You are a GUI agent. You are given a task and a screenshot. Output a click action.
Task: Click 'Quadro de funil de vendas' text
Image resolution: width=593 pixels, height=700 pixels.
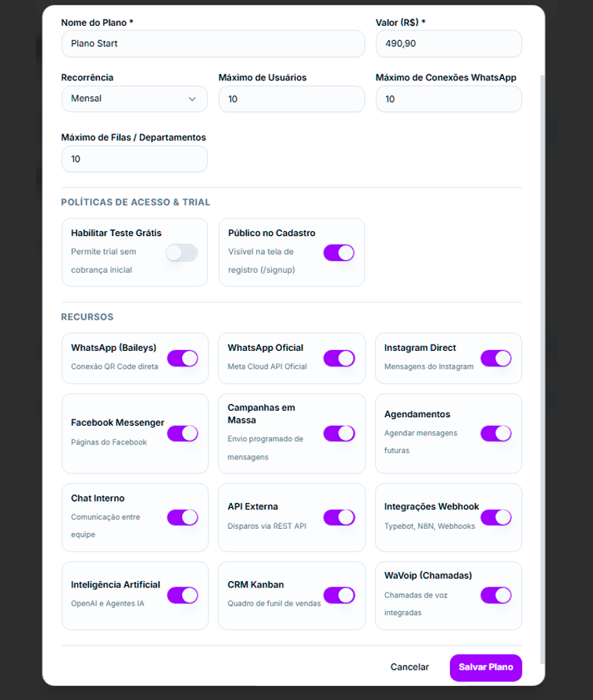pyautogui.click(x=274, y=604)
